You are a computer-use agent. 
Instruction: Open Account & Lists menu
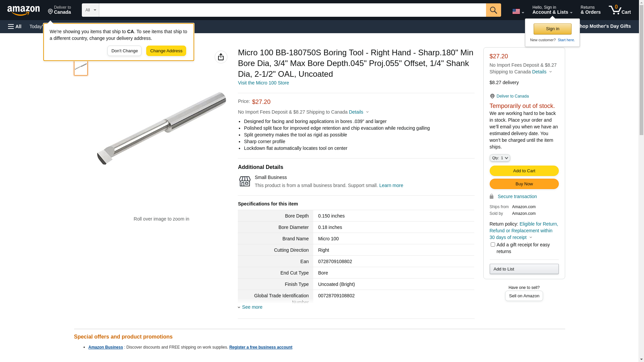pos(552,10)
